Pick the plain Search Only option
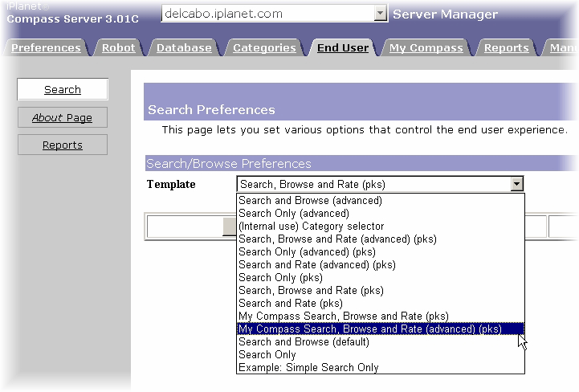The height and width of the screenshot is (392, 579). click(x=381, y=355)
